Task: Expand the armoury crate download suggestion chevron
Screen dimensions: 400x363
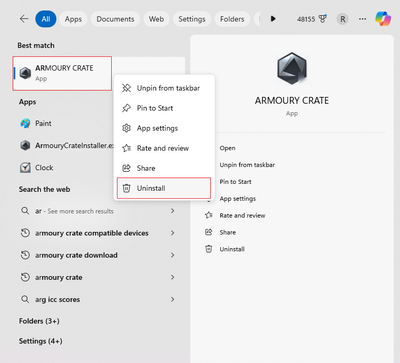Action: [x=172, y=255]
